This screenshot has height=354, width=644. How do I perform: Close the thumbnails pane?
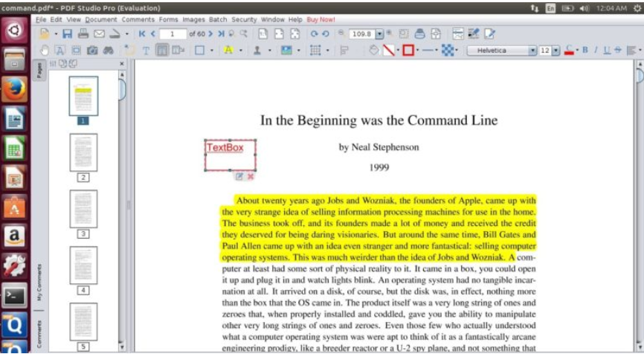pyautogui.click(x=121, y=64)
